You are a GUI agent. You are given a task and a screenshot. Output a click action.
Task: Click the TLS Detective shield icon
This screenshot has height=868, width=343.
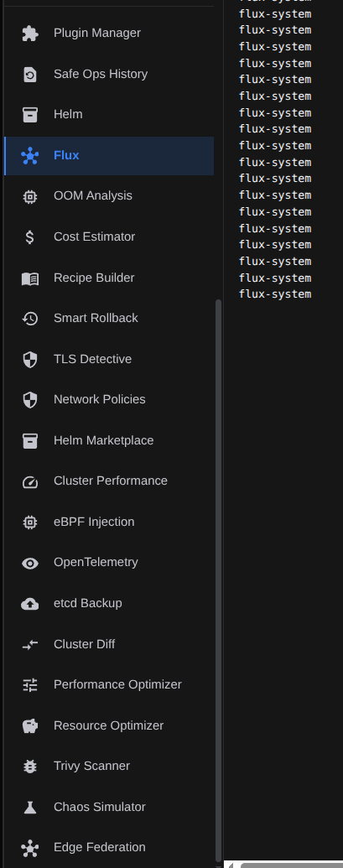[x=30, y=359]
